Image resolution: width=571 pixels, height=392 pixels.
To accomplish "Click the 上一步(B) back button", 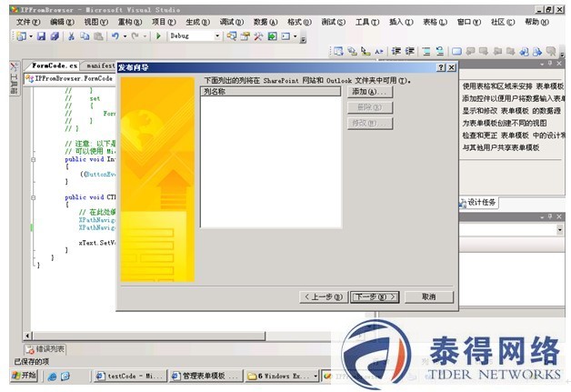I will tap(324, 297).
